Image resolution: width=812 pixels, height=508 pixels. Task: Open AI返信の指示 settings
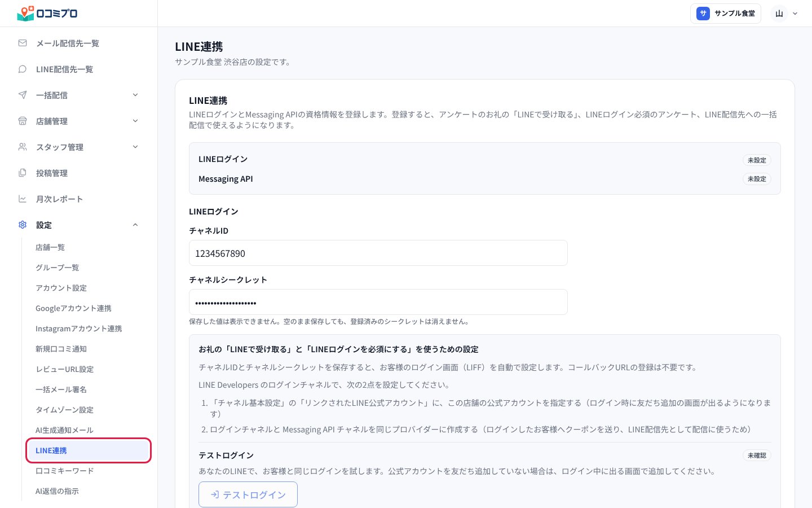(58, 491)
